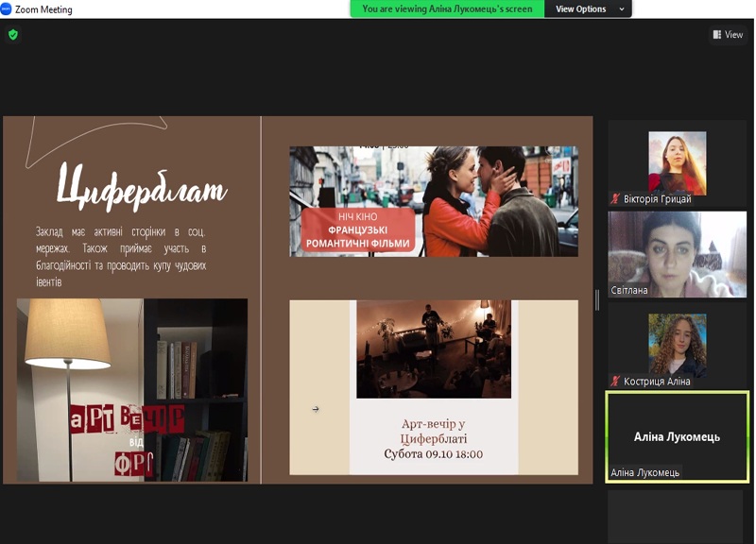756x544 pixels.
Task: Click the small arrow on the art-evening poster
Action: click(x=316, y=409)
